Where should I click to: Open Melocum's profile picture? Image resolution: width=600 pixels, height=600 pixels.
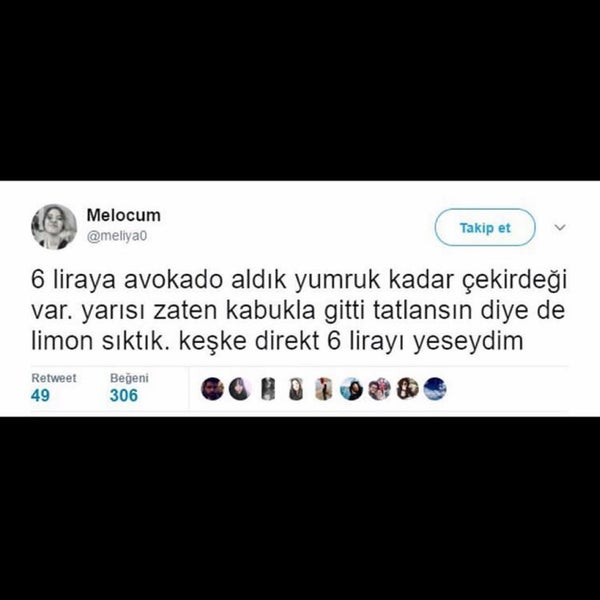[54, 227]
